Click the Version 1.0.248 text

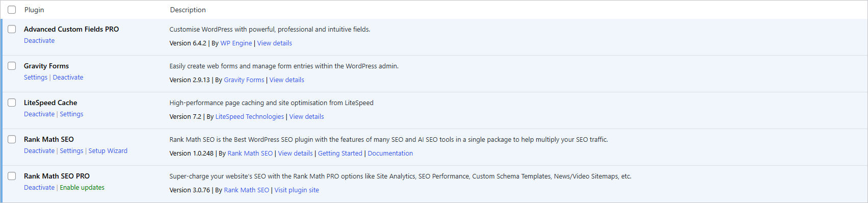pyautogui.click(x=192, y=154)
